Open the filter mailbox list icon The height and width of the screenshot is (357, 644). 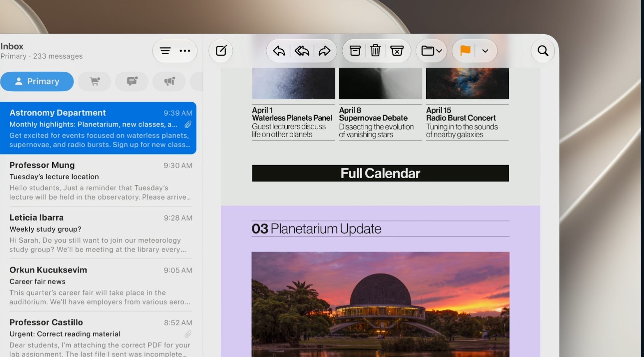(165, 51)
